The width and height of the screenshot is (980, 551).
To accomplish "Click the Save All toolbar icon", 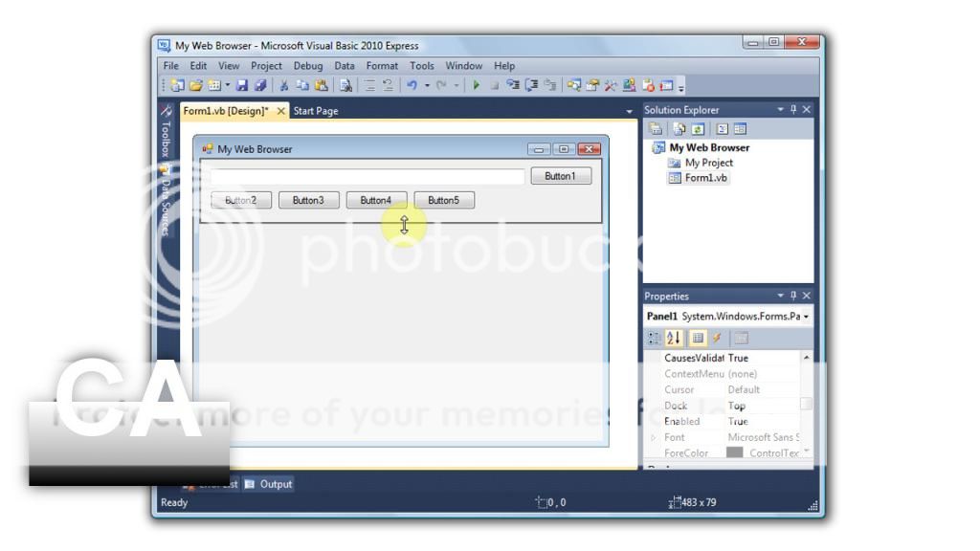I will 261,87.
